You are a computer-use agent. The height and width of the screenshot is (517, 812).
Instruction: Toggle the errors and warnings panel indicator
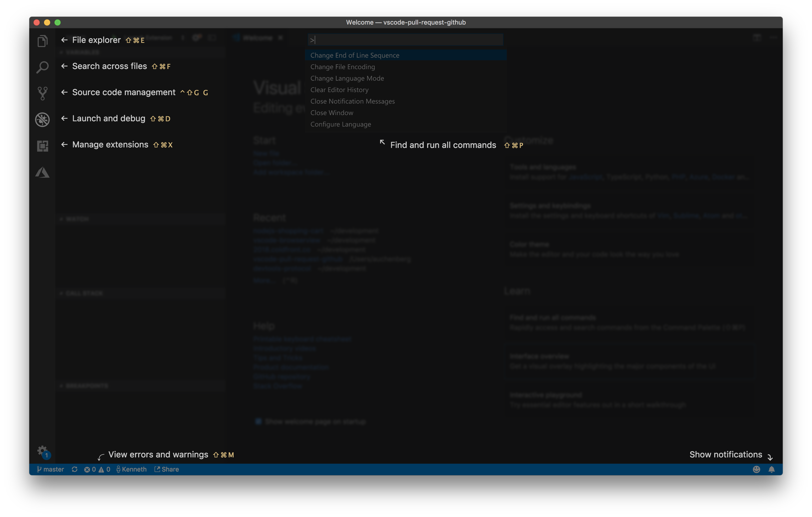97,469
